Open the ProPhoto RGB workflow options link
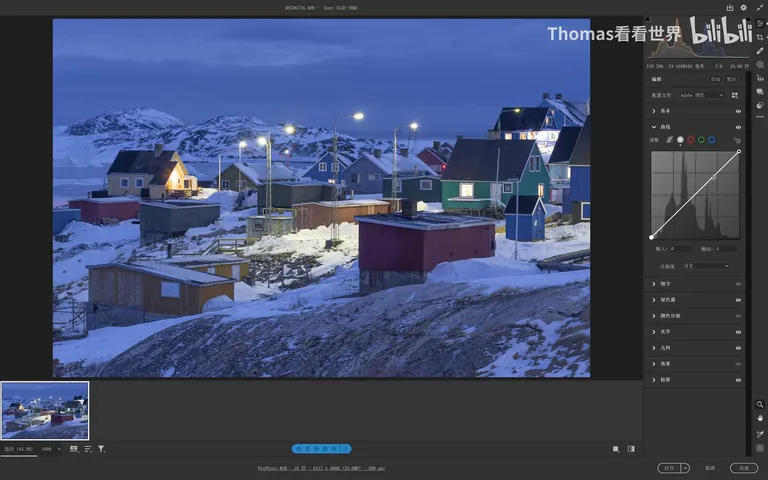Screen dimensions: 768x480 point(321,468)
